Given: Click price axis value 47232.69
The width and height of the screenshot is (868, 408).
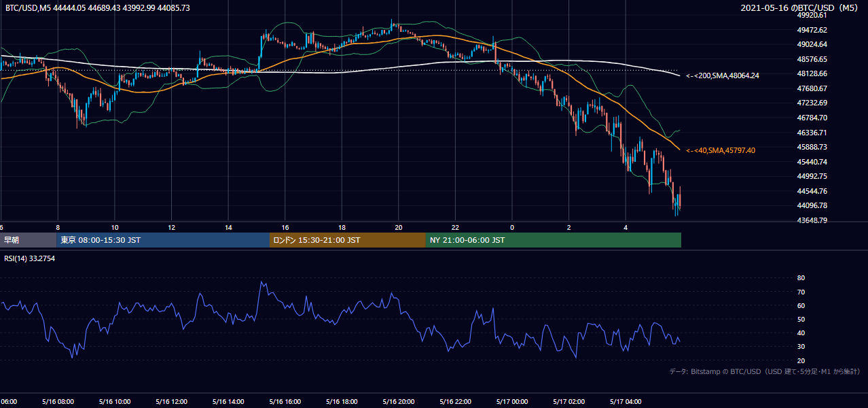Looking at the screenshot, I should pyautogui.click(x=812, y=103).
